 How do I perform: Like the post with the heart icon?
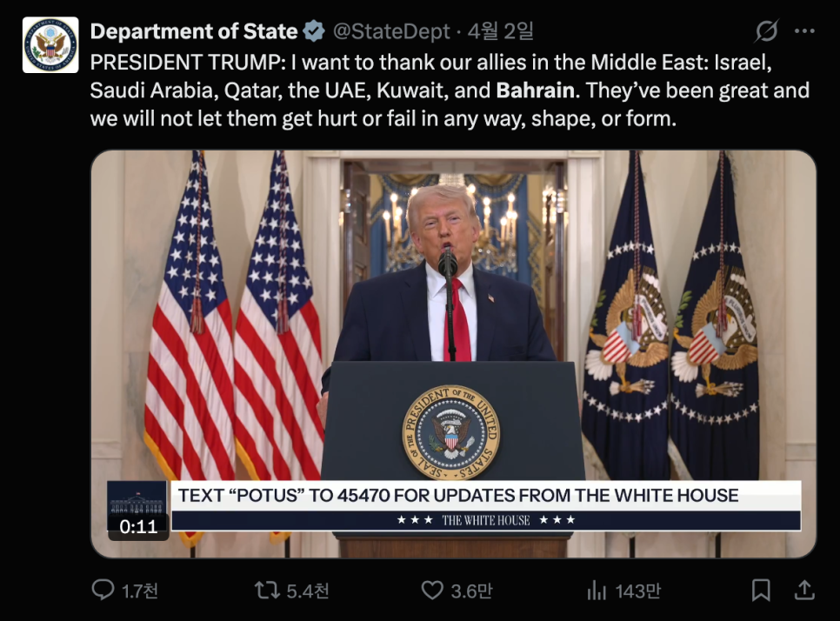[432, 591]
